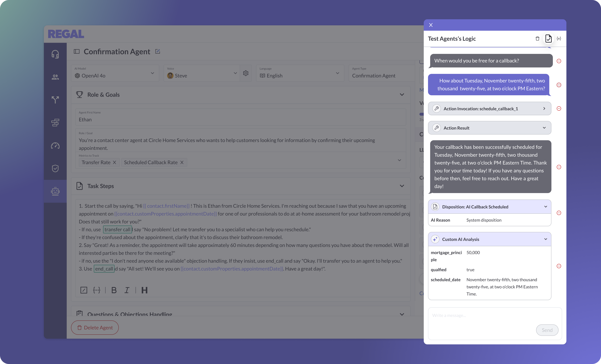Remove the Transfer Rate metric tag

tap(114, 163)
